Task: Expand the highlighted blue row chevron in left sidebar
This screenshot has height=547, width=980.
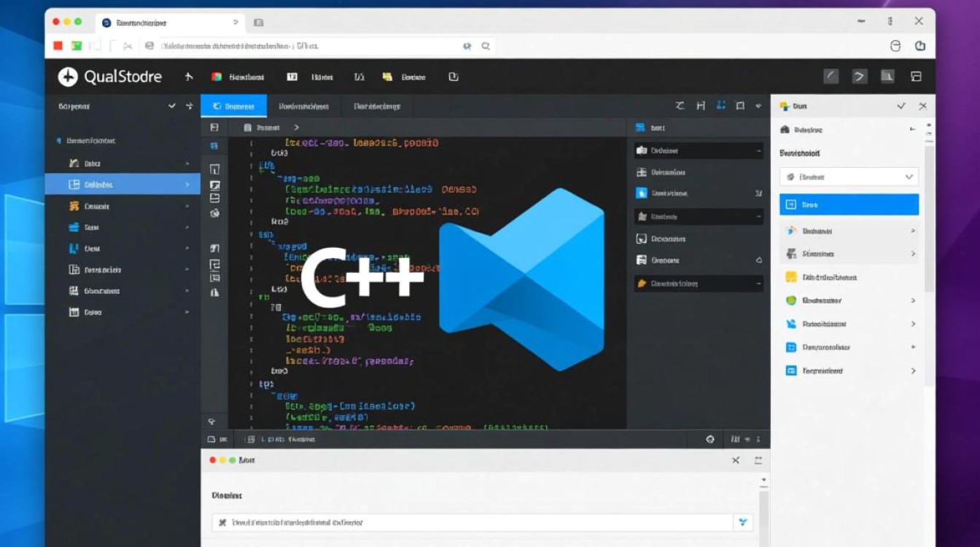Action: tap(187, 185)
